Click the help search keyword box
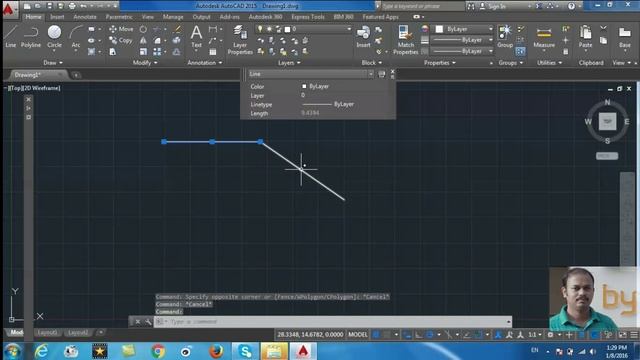The width and height of the screenshot is (640, 360). click(x=423, y=6)
